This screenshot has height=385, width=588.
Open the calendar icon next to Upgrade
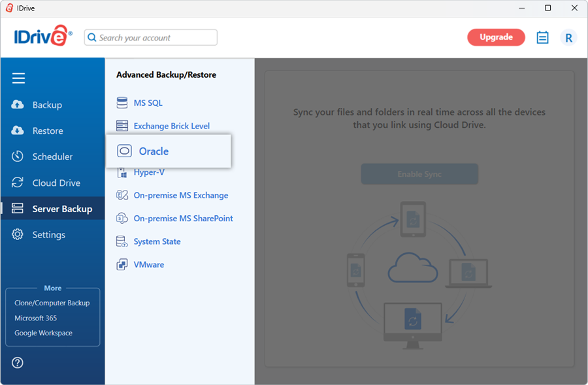542,38
